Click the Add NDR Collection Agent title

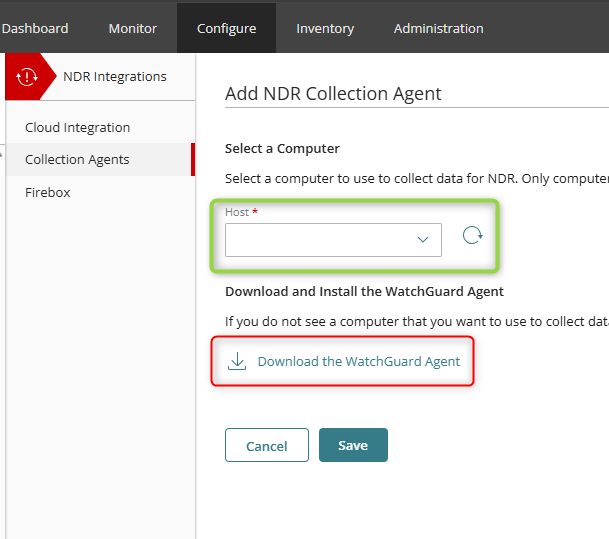(333, 94)
